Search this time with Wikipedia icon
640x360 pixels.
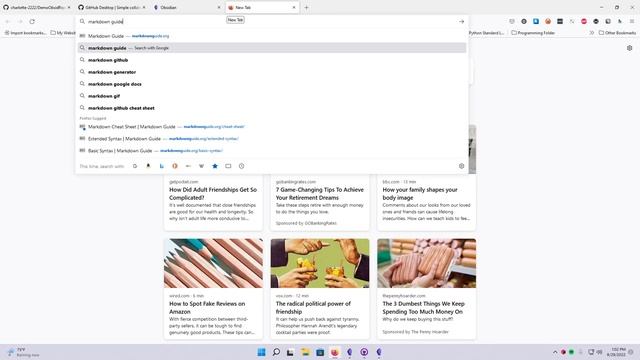click(201, 166)
